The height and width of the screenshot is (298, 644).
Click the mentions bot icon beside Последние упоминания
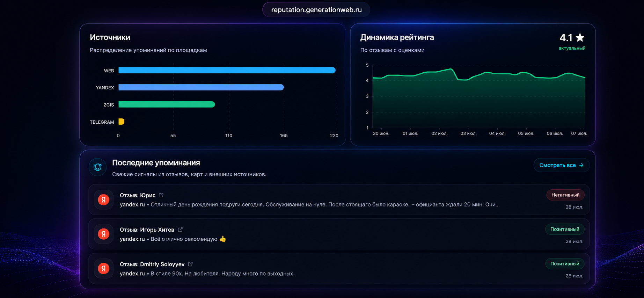click(98, 167)
